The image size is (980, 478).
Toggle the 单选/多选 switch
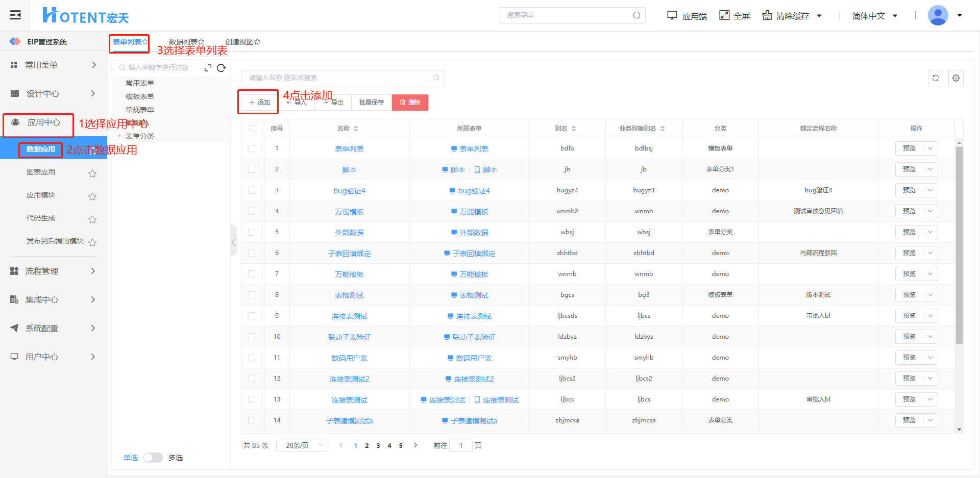[153, 458]
